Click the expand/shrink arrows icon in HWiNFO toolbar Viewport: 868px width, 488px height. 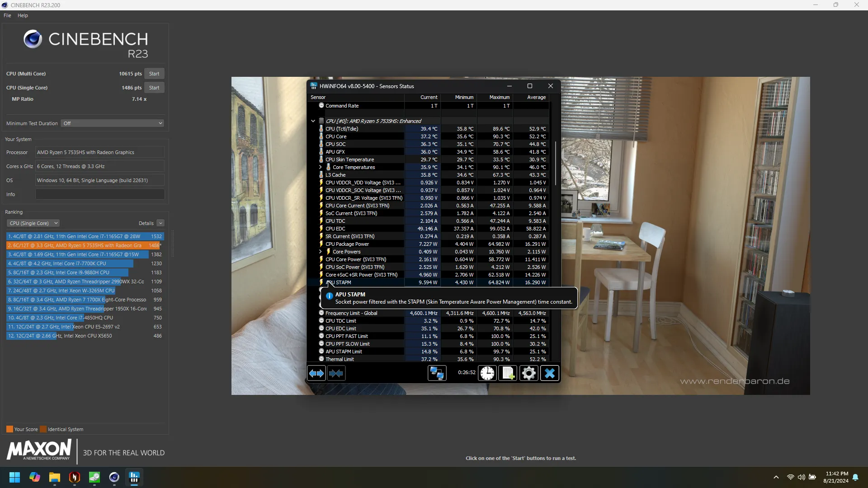(316, 373)
